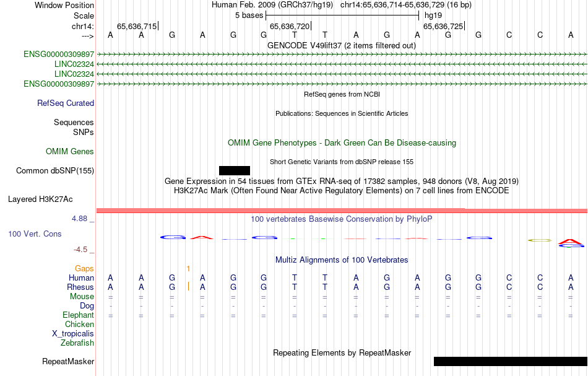Image resolution: width=588 pixels, height=376 pixels.
Task: Select the Zebrafish alignment row label
Action: click(x=77, y=343)
